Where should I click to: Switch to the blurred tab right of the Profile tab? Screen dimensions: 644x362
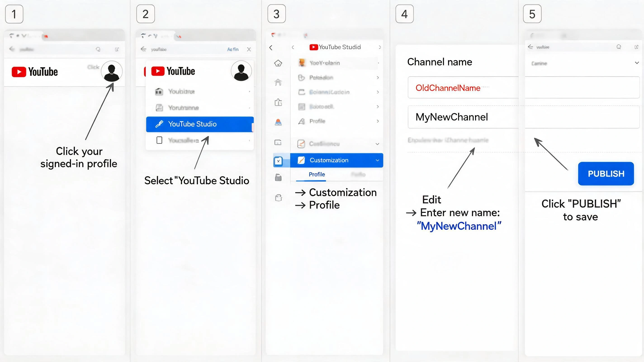[x=358, y=174]
